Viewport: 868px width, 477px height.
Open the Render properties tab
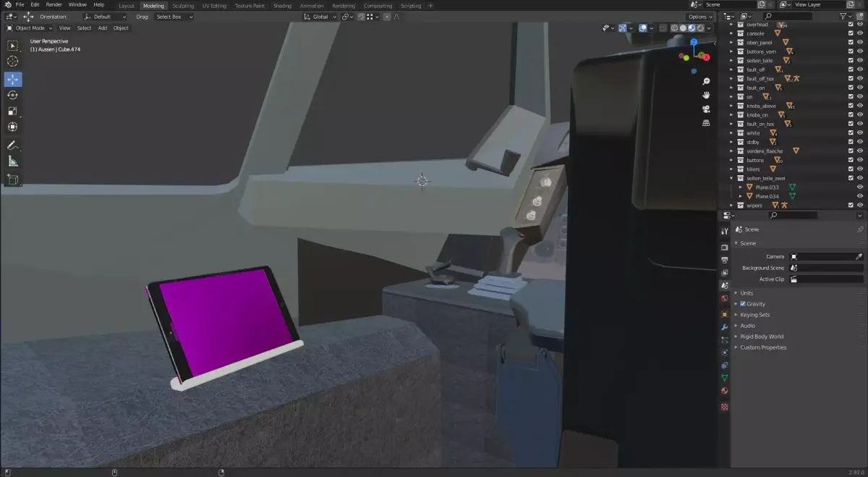coord(725,247)
